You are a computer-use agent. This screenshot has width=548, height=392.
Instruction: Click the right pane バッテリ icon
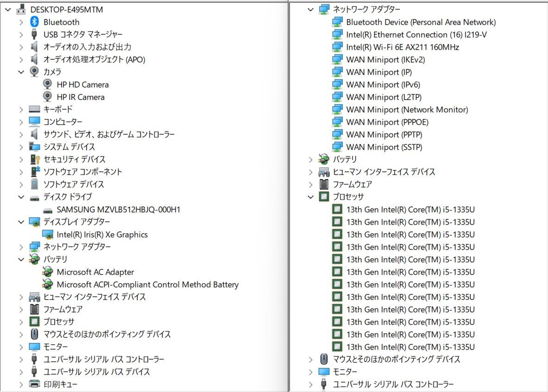[324, 159]
